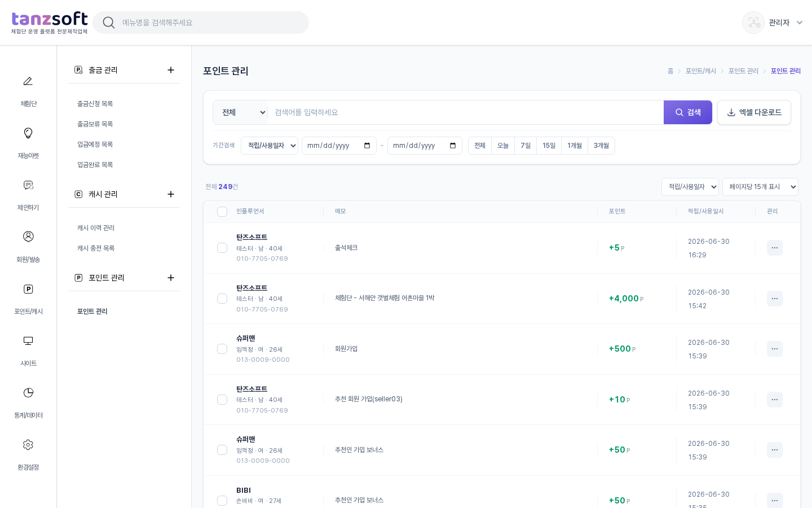Expand the 캐시 관리 plus button
Screen dimensions: 812x508
pos(171,194)
